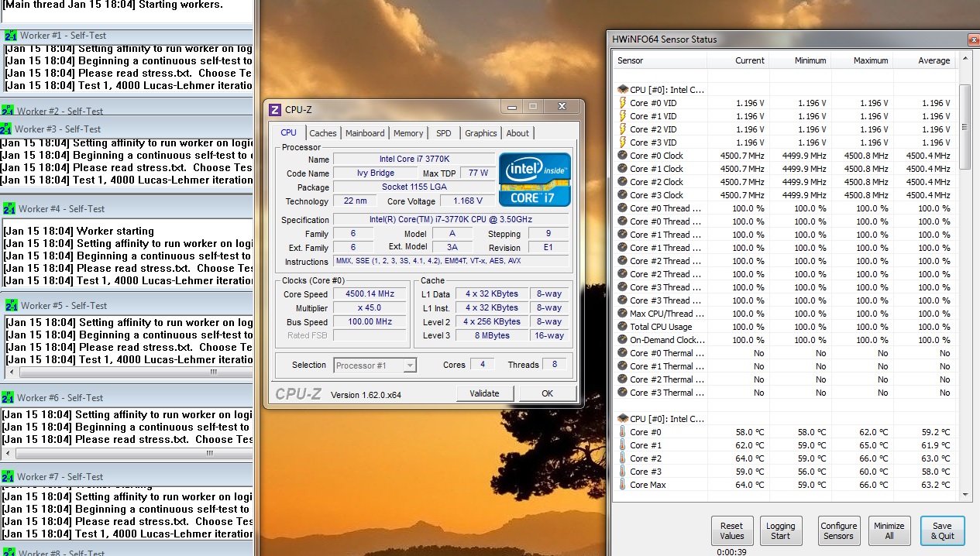980x556 pixels.
Task: Click the Intel Core i7 logo badge
Action: (x=535, y=180)
